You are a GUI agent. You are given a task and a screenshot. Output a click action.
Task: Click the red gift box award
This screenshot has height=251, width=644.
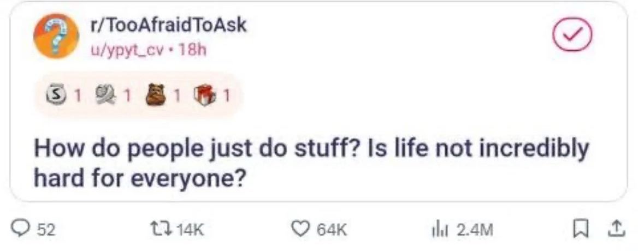point(204,97)
